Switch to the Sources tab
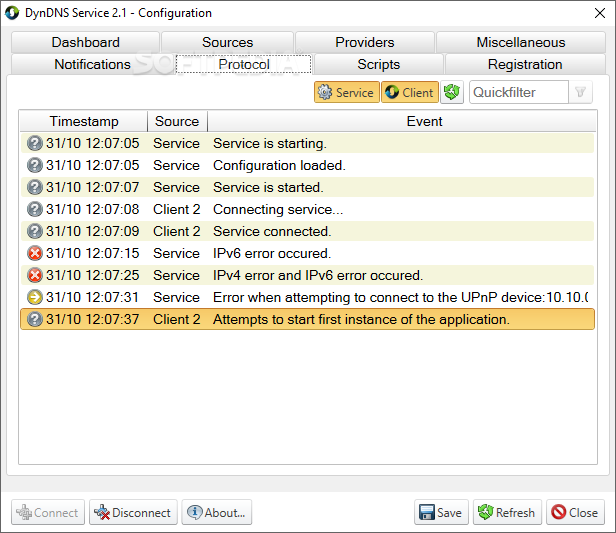616x533 pixels. tap(227, 42)
